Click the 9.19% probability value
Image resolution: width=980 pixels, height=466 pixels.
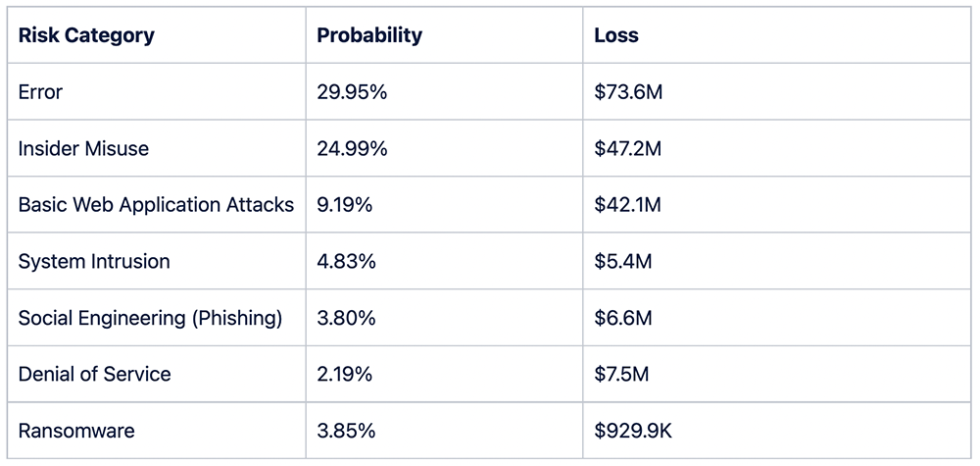pyautogui.click(x=347, y=205)
